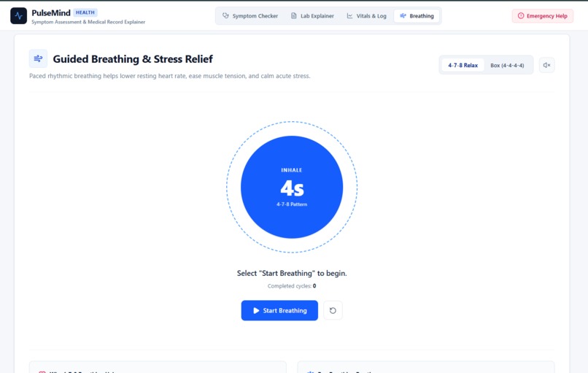
Task: Open the Vitals & Log tab
Action: pyautogui.click(x=366, y=16)
